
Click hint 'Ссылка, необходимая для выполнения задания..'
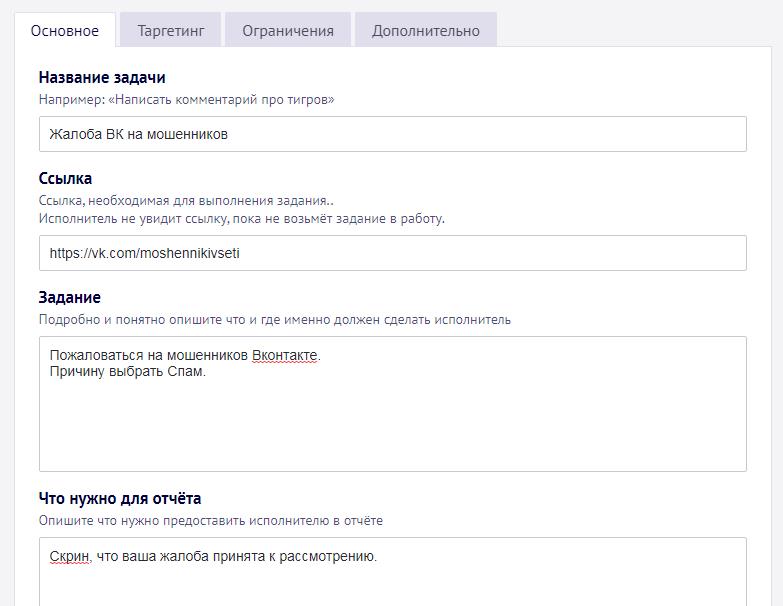point(186,201)
